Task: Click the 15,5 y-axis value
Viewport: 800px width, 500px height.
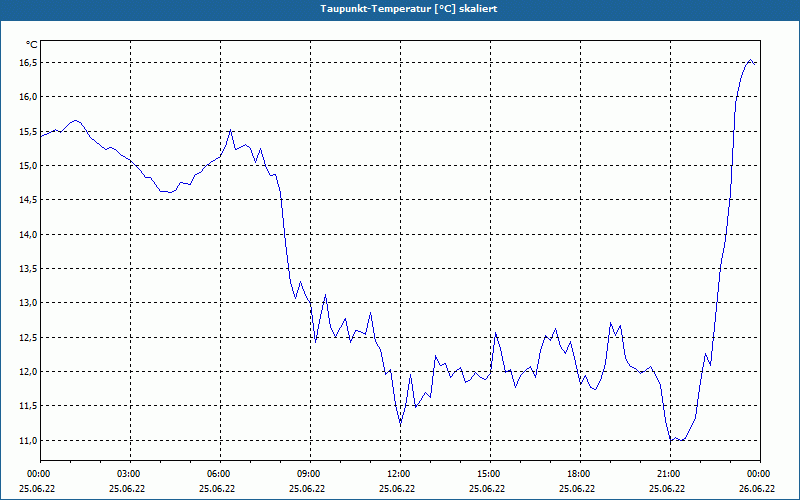Action: click(x=28, y=132)
